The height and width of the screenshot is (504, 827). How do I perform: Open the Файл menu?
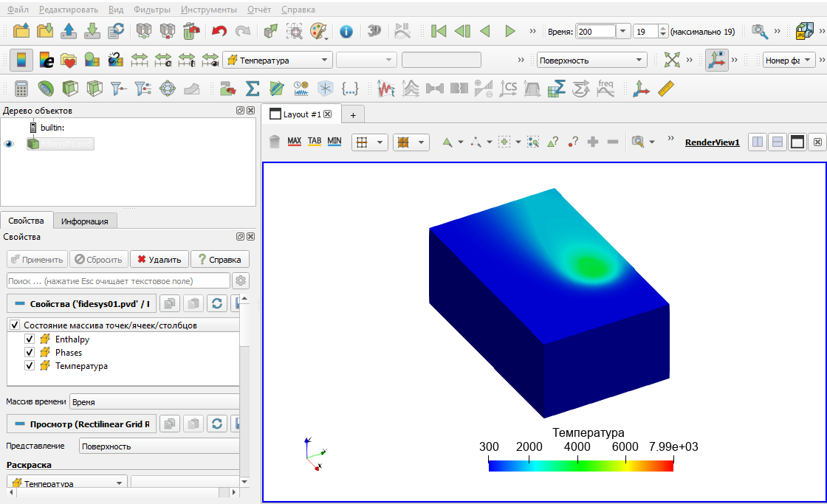(18, 10)
